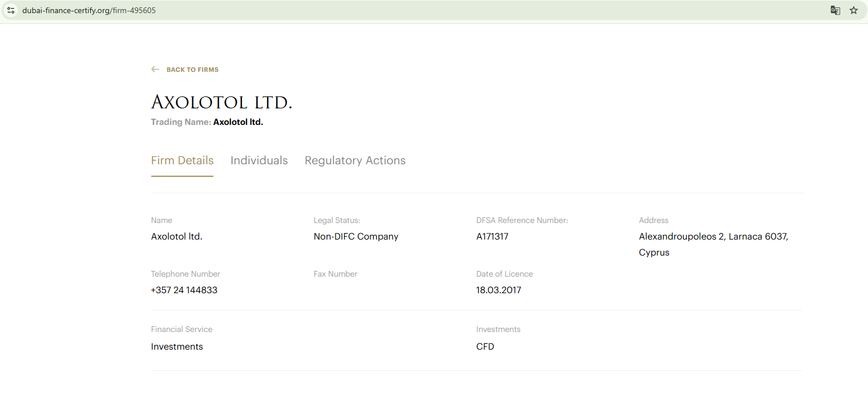Click the URL address bar field
Image resolution: width=868 pixels, height=397 pixels.
click(399, 10)
